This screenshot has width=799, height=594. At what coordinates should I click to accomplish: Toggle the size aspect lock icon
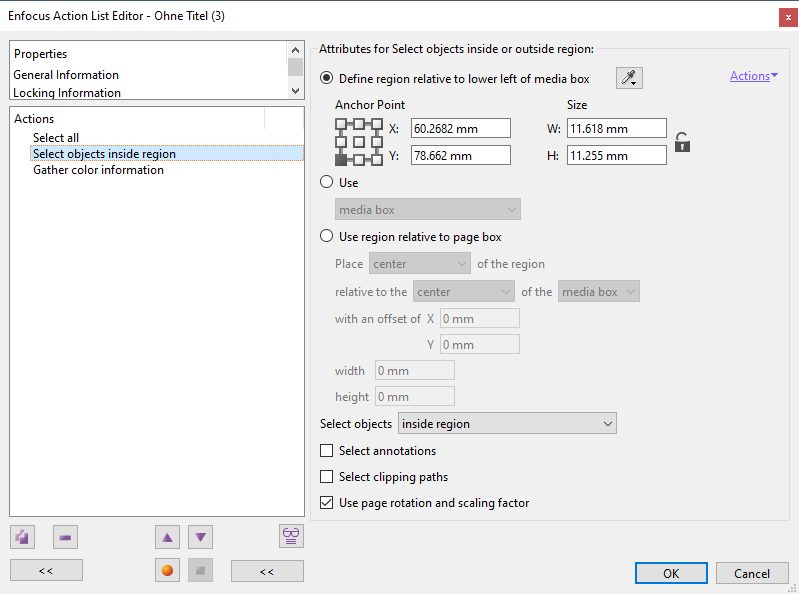682,142
